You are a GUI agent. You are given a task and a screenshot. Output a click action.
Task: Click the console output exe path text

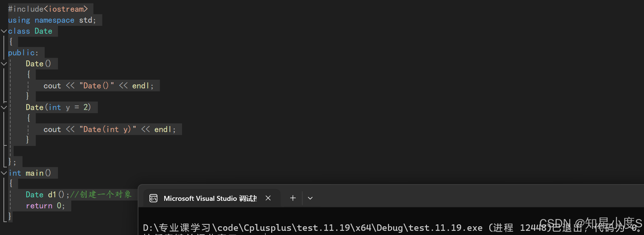point(313,228)
